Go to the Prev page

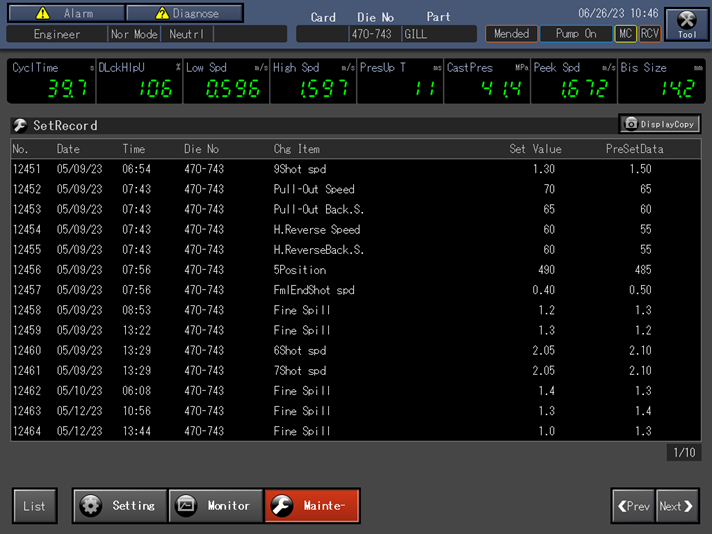(632, 506)
